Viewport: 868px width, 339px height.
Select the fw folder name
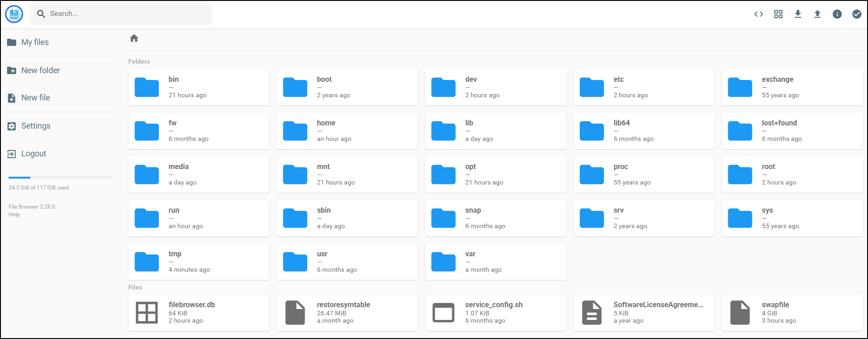pos(173,123)
